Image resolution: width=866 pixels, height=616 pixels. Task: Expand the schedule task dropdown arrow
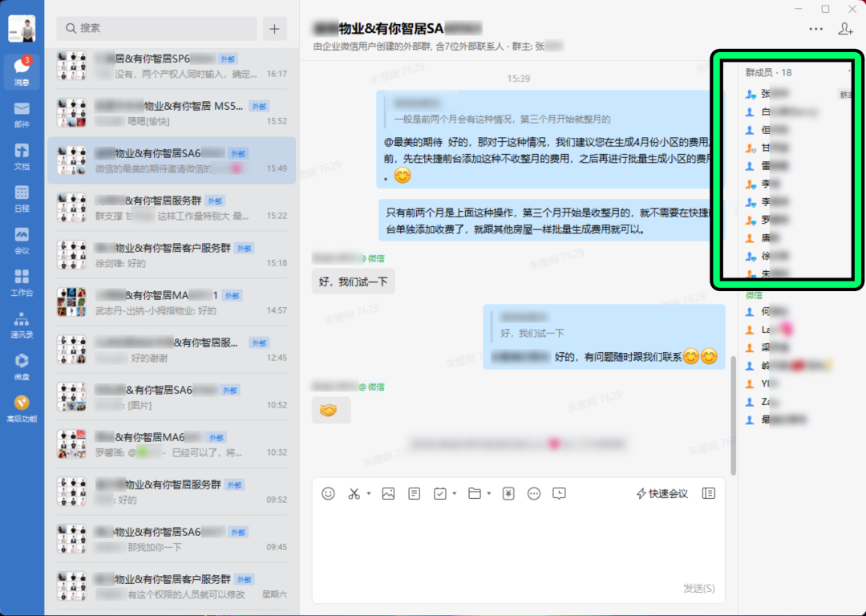(x=455, y=494)
